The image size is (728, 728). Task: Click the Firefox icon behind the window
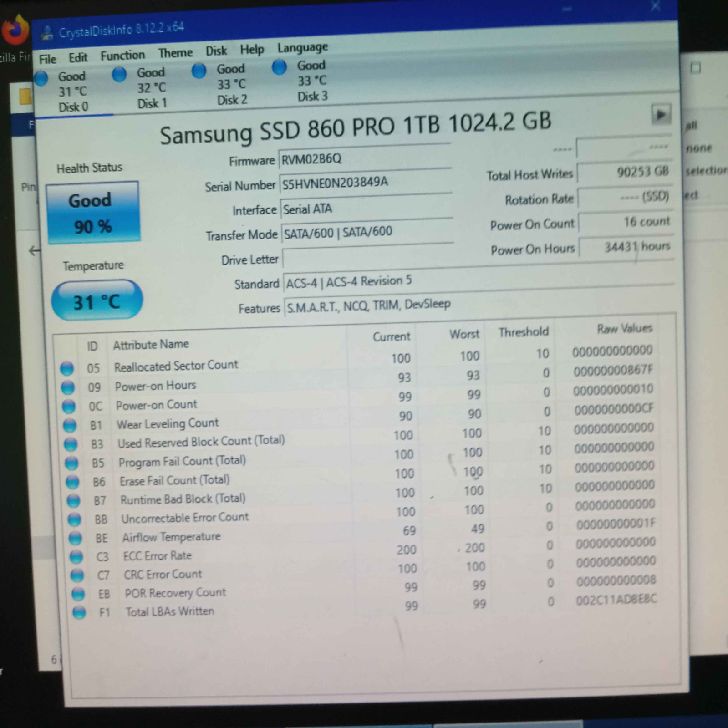15,30
